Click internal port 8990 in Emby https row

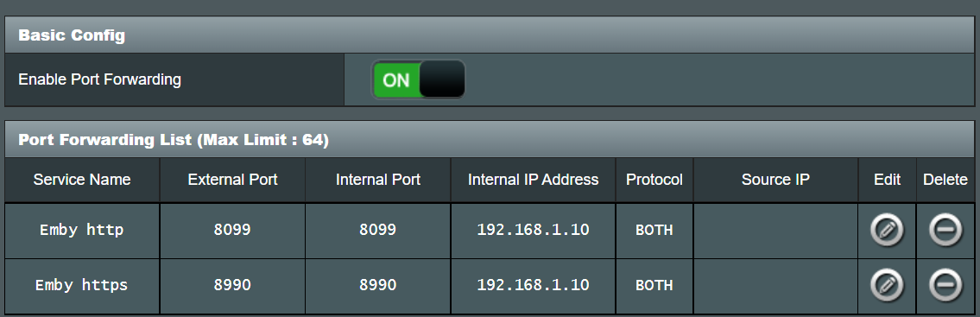click(378, 286)
